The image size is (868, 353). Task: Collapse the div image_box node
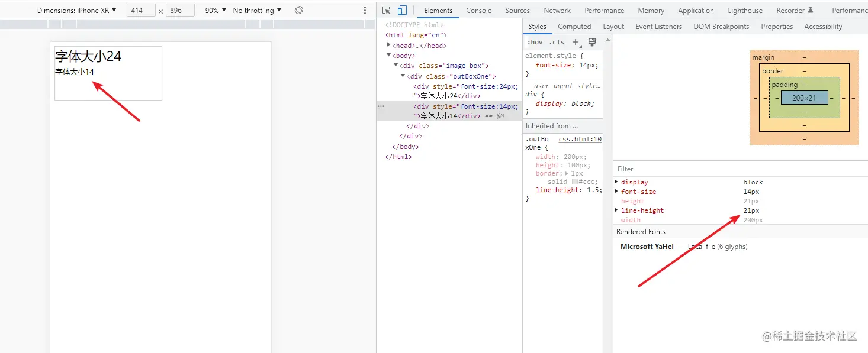point(396,66)
